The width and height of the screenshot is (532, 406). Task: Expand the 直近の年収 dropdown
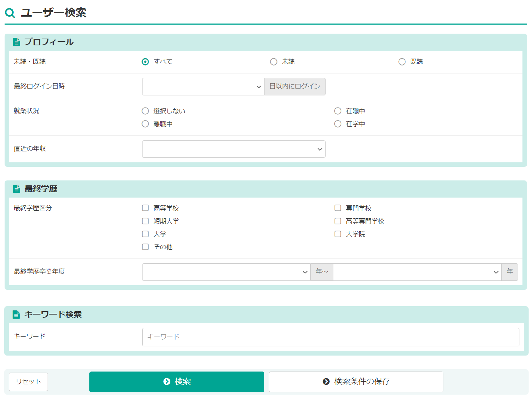tap(233, 149)
